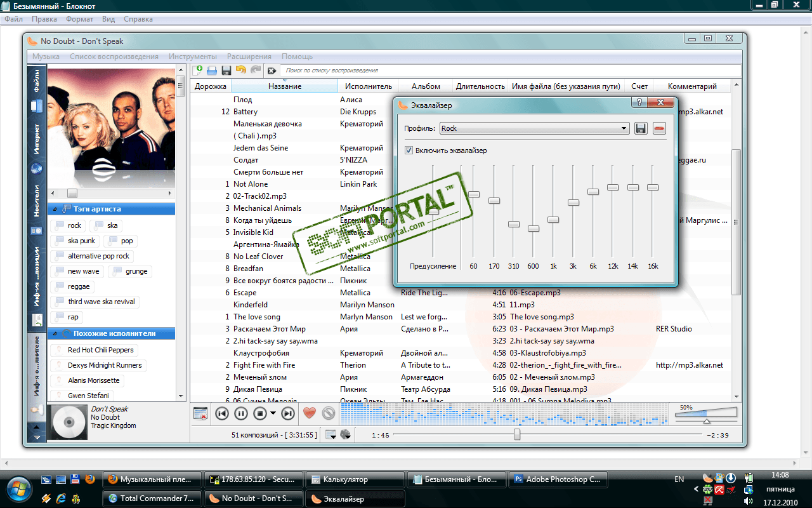Open the Помощь menu
Viewport: 812px width, 508px height.
click(x=297, y=57)
